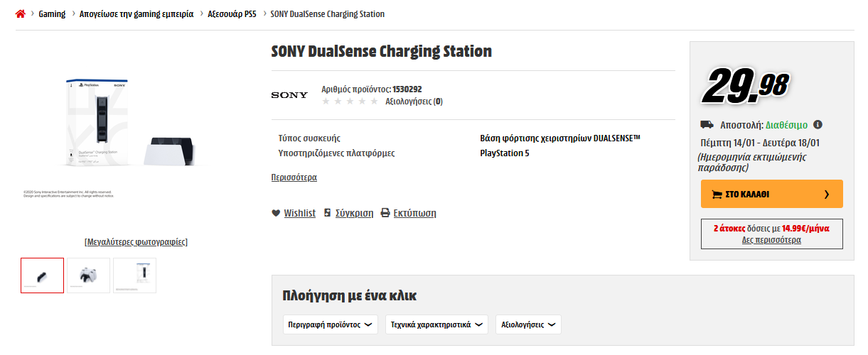The width and height of the screenshot is (868, 355).
Task: Click SONY DualSense Charging Station breadcrumb text
Action: 328,14
